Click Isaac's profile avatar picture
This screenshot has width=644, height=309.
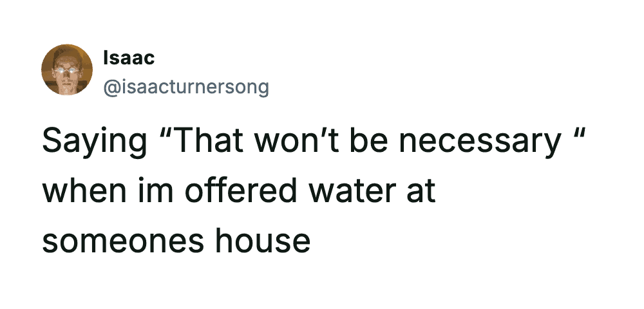coord(67,70)
